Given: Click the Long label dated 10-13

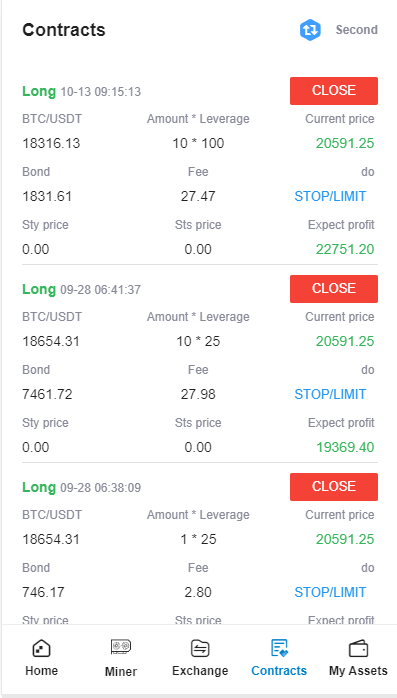Looking at the screenshot, I should pos(39,92).
